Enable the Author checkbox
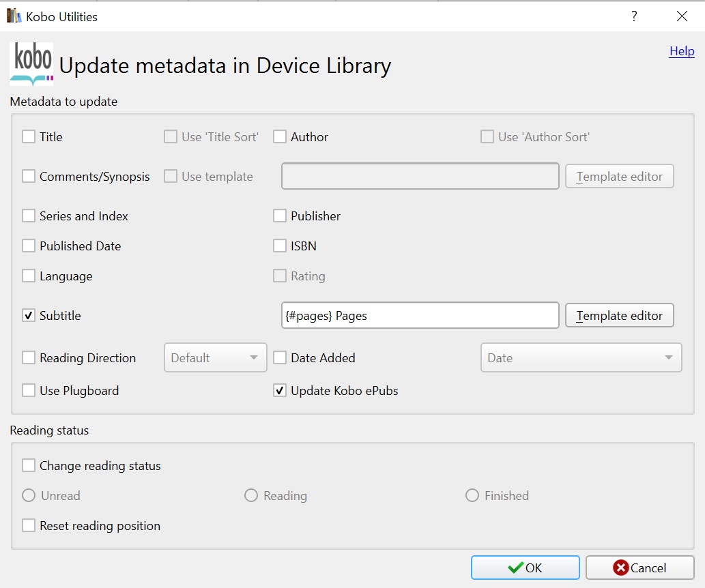 click(x=280, y=136)
